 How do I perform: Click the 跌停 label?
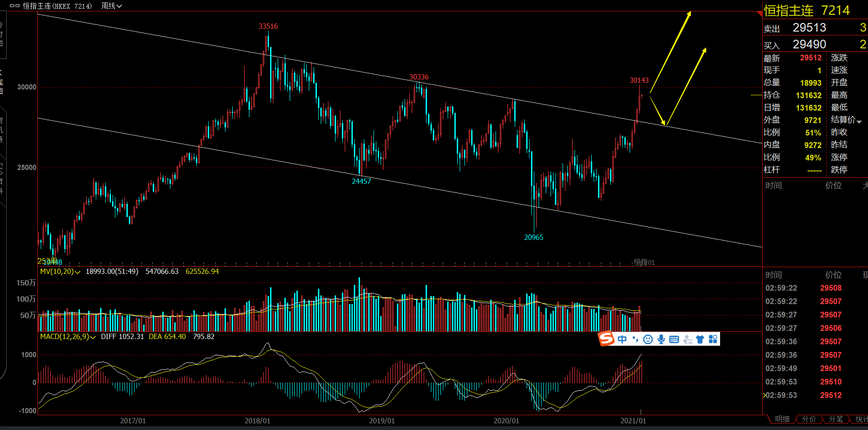(x=839, y=170)
